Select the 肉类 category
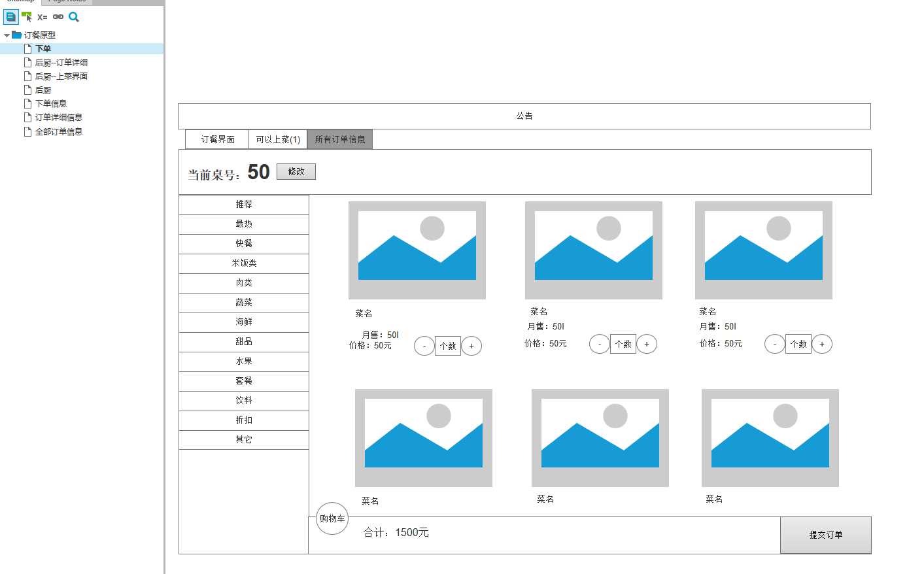This screenshot has height=574, width=924. click(244, 283)
